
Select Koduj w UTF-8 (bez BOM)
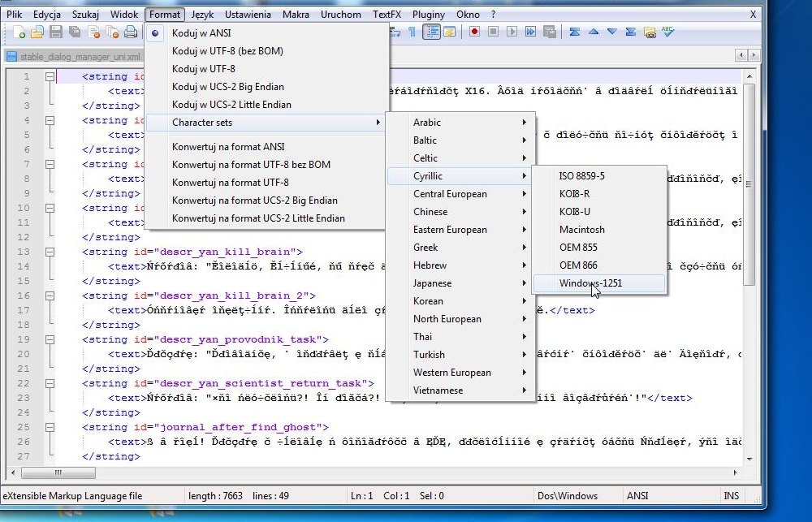[x=266, y=51]
